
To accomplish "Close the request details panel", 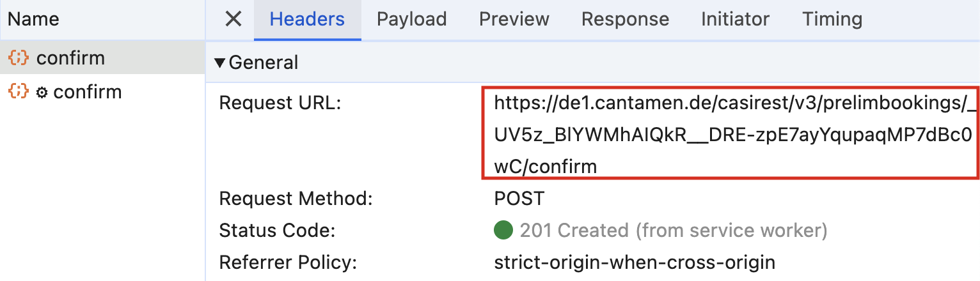I will tap(233, 19).
